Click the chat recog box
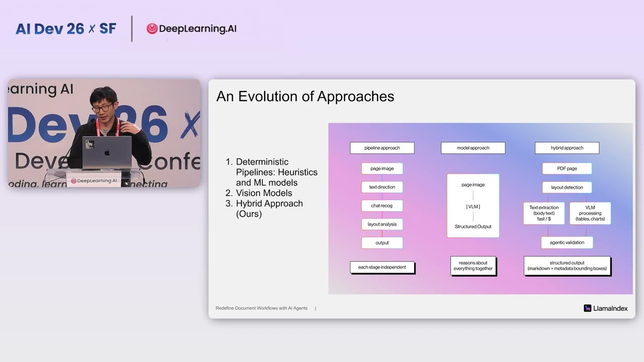This screenshot has height=362, width=644. (382, 206)
